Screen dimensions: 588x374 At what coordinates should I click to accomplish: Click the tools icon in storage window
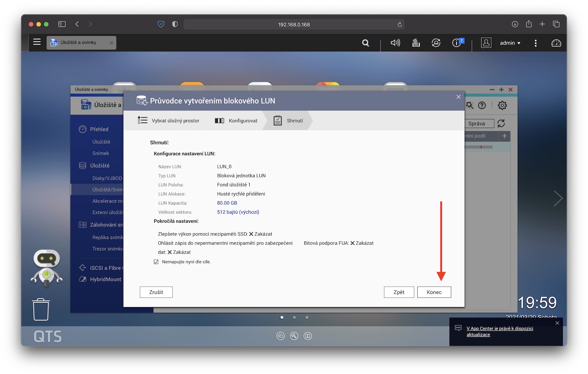470,105
